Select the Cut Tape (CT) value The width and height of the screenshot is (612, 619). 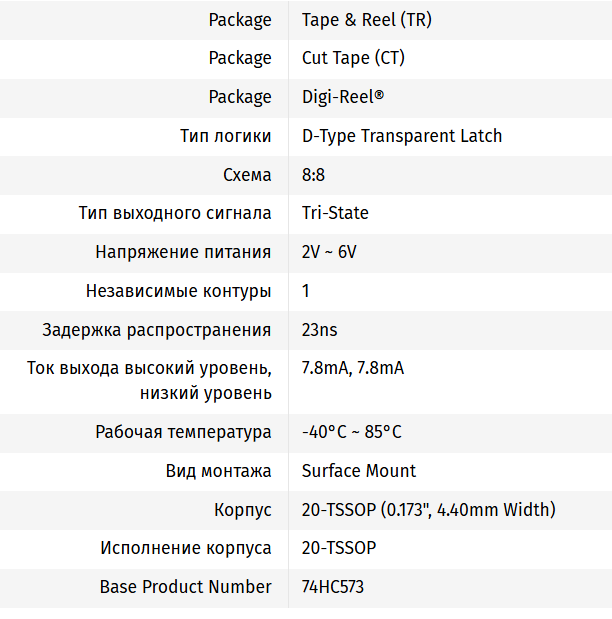click(353, 58)
